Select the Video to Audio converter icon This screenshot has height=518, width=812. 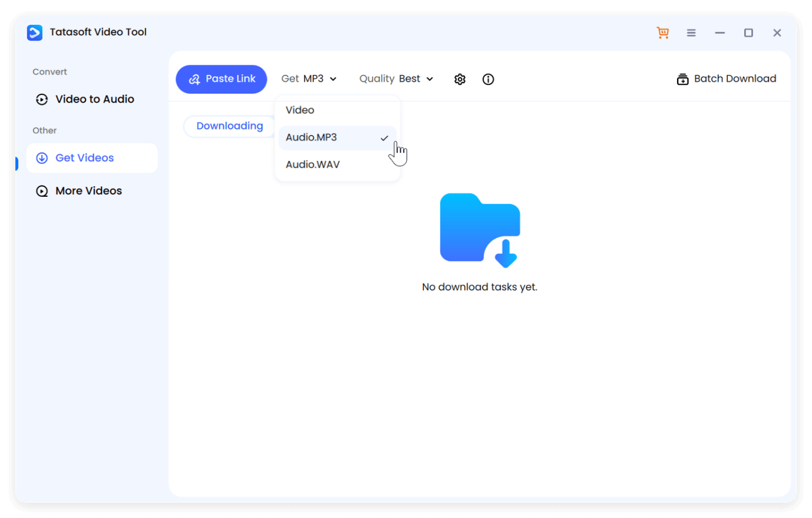[41, 99]
